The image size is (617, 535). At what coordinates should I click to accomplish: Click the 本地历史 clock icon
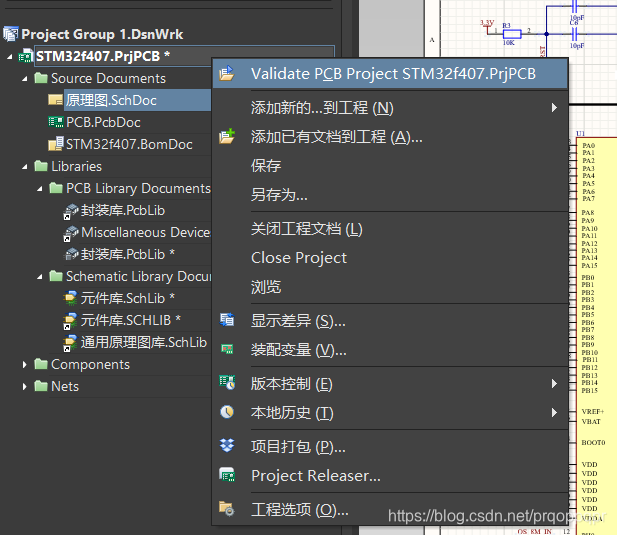pos(227,412)
